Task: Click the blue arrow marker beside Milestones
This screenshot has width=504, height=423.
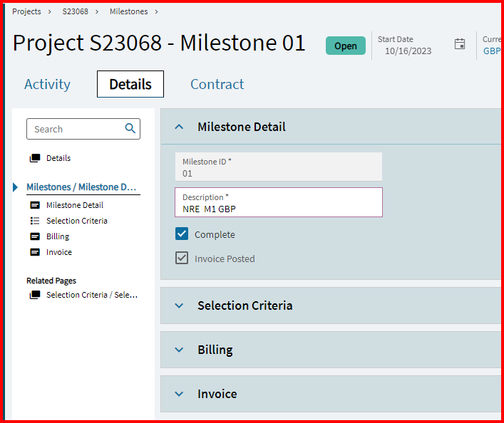Action: click(x=15, y=187)
